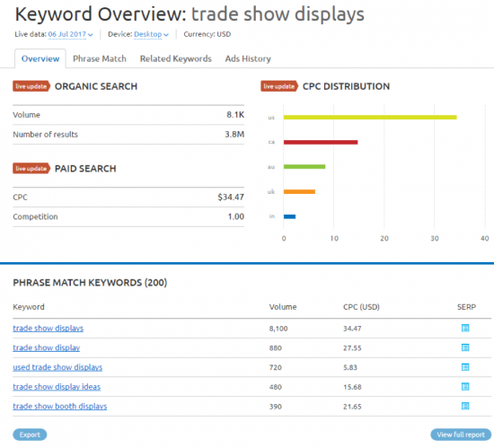Open SERP icon for trade show display ideas
Image resolution: width=494 pixels, height=448 pixels.
pos(465,387)
